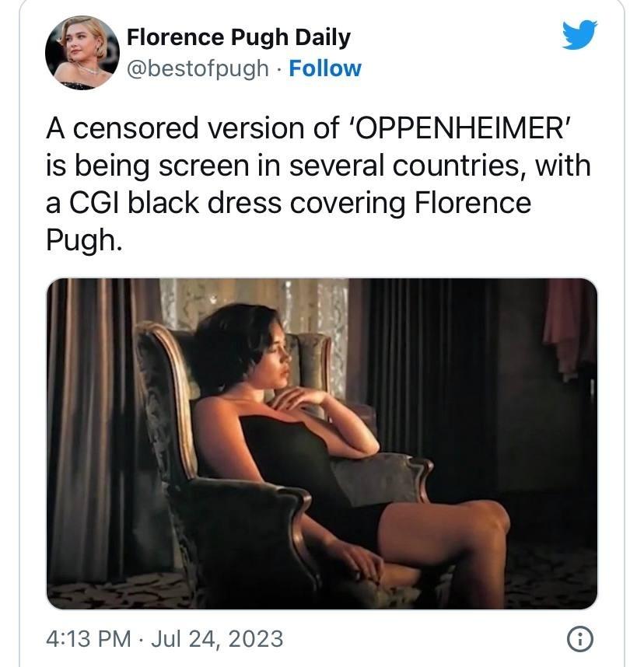Viewport: 644px width, 667px height.
Task: Click the black dress in the photo
Action: (x=298, y=468)
